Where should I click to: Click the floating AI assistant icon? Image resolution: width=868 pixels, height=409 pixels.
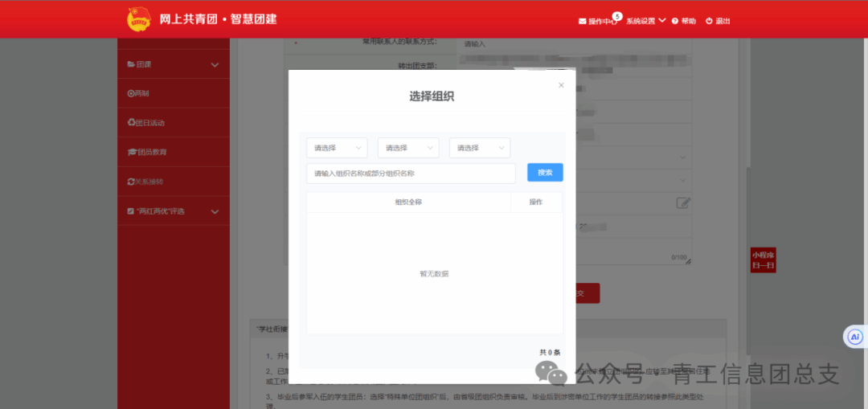click(x=855, y=337)
